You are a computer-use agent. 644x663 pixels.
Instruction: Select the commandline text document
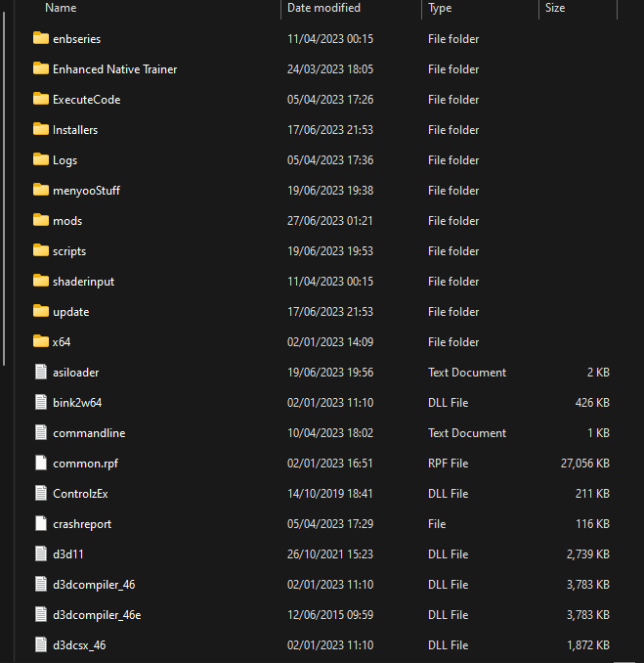(88, 433)
